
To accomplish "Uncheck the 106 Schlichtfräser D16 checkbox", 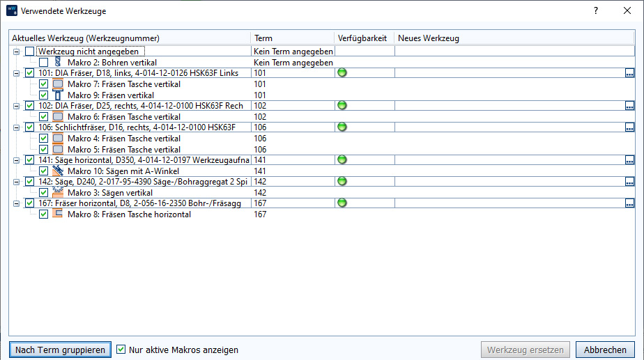I will [x=29, y=127].
